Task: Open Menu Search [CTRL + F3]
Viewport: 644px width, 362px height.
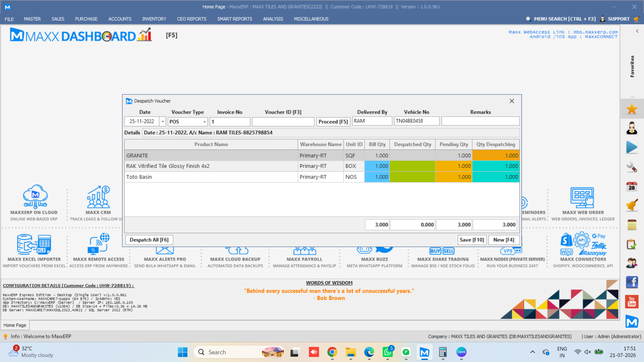Action: (x=561, y=19)
